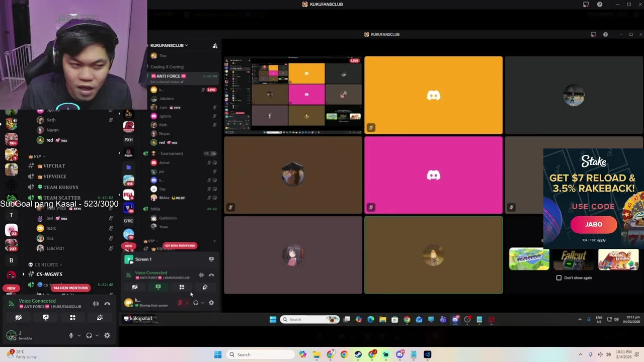The width and height of the screenshot is (644, 362).
Task: Expand headphone output options in the left panel
Action: click(97, 335)
